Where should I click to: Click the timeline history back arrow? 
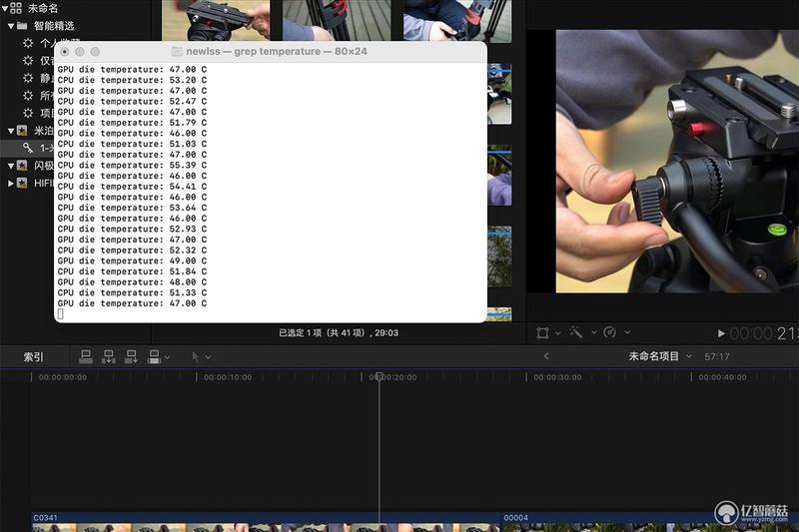point(546,356)
